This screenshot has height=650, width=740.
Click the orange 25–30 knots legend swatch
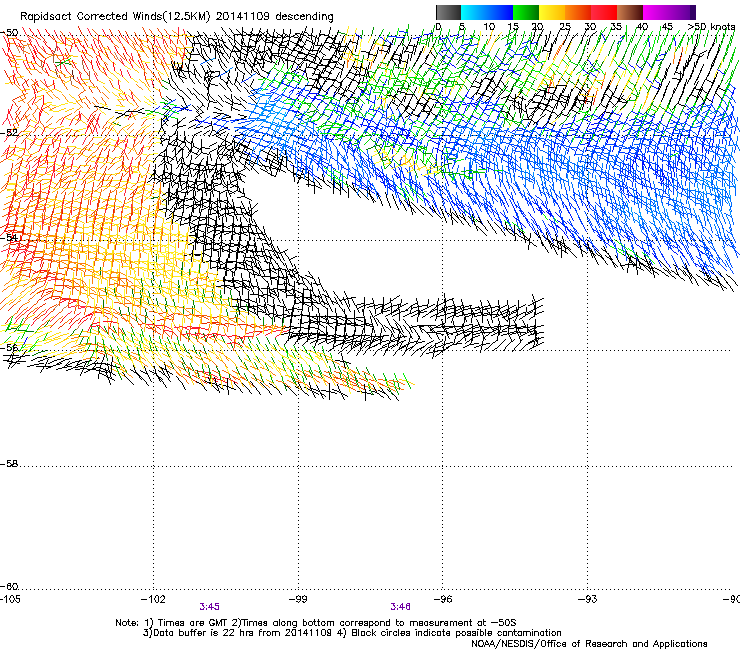pyautogui.click(x=578, y=12)
